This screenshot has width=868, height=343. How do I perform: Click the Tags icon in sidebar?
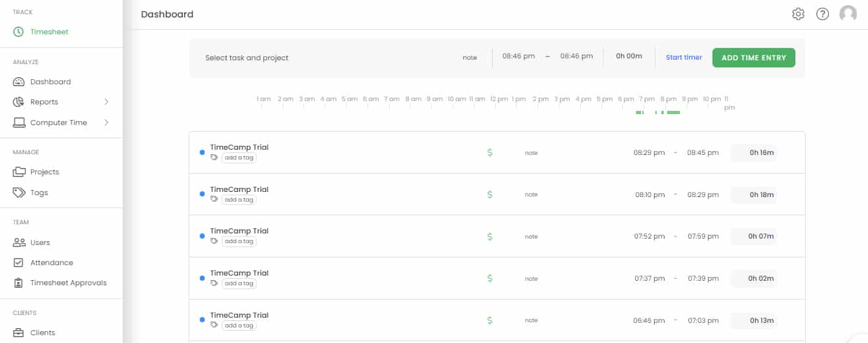(19, 193)
